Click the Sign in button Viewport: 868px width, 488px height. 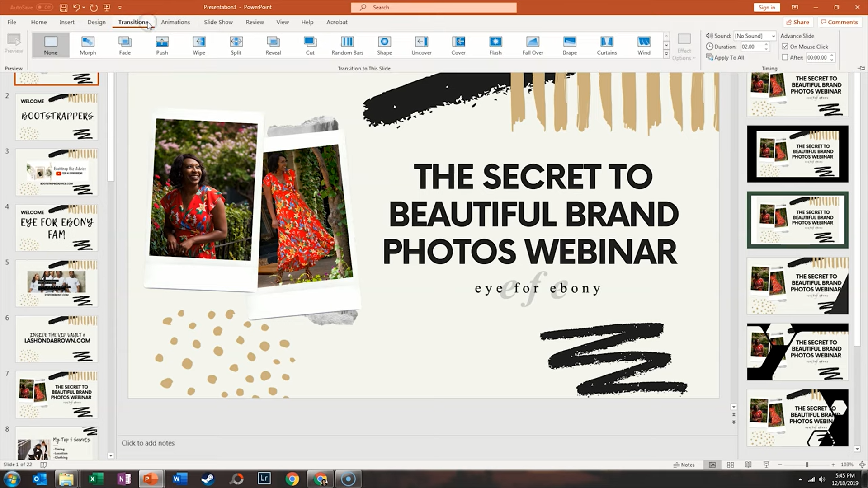coord(766,7)
